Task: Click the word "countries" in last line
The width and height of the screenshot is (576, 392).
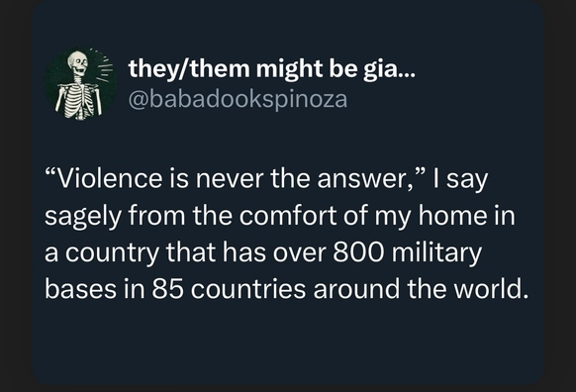Action: 248,289
